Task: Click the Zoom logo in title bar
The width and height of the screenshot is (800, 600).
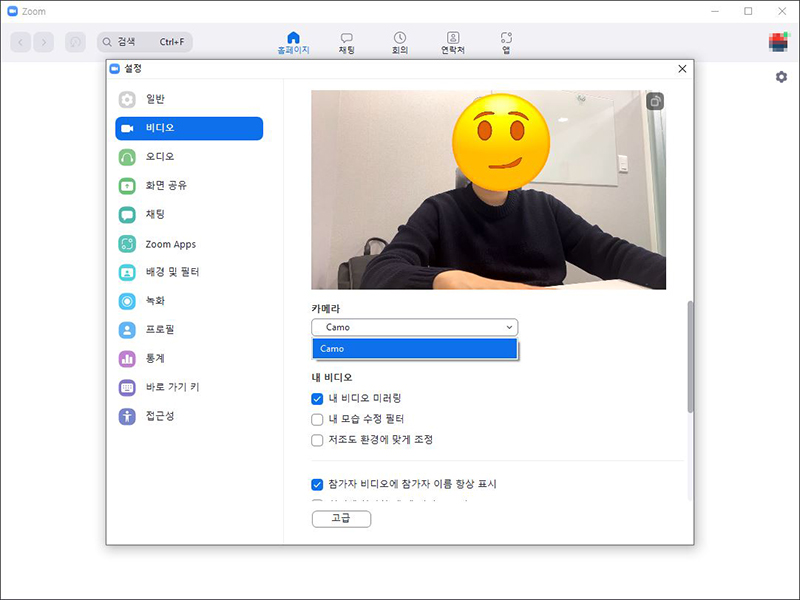Action: 12,11
